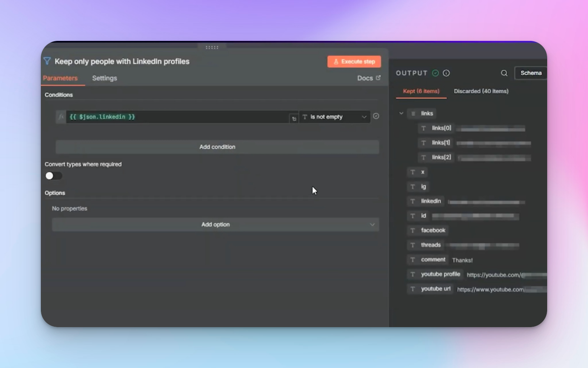Click the links array field pill
The image size is (588, 368).
coord(422,113)
